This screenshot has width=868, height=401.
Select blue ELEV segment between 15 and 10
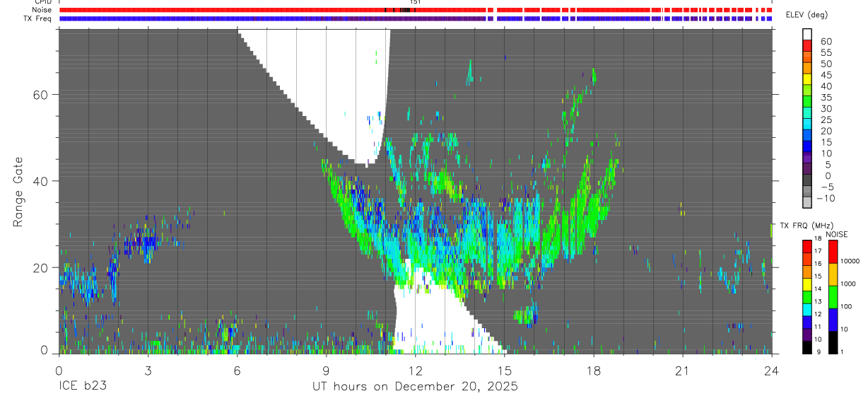coord(807,147)
